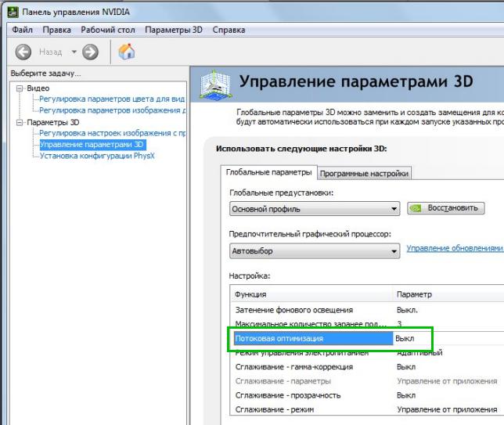
Task: Select Регулировка настроек изображения с просмотром
Action: tap(112, 133)
